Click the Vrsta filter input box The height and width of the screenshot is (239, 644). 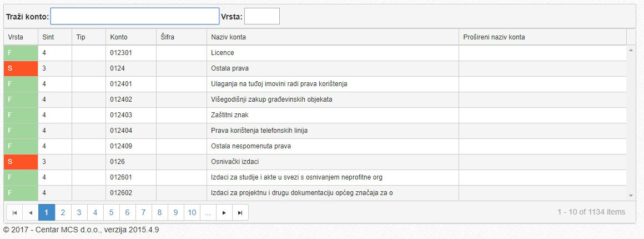(262, 17)
